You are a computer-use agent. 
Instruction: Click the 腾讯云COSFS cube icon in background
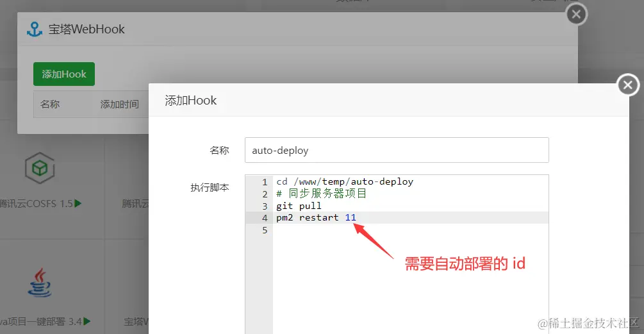pyautogui.click(x=40, y=168)
